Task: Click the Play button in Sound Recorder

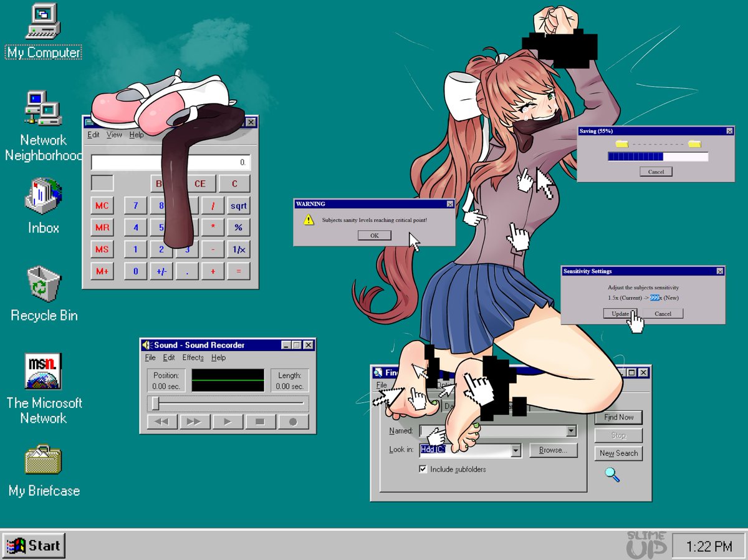Action: point(228,422)
